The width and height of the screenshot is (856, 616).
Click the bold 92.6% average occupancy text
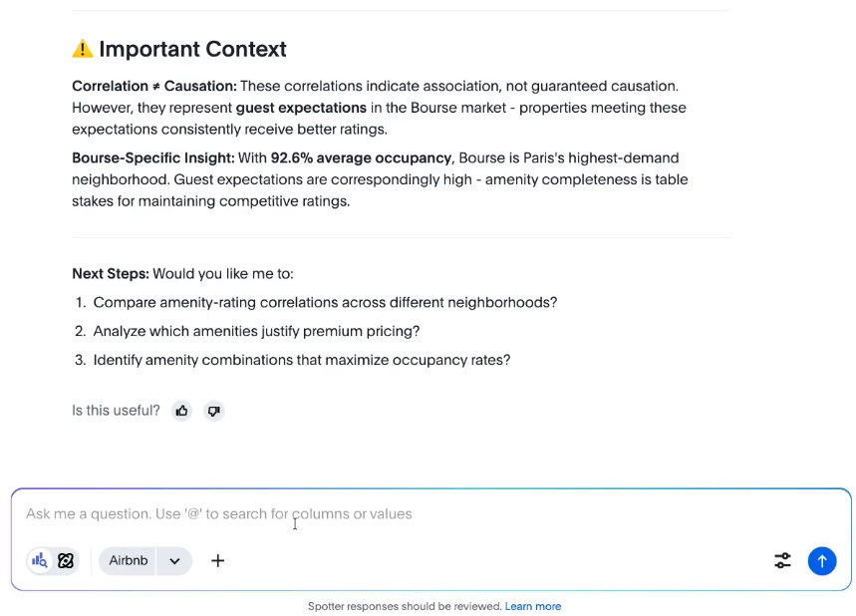point(363,157)
